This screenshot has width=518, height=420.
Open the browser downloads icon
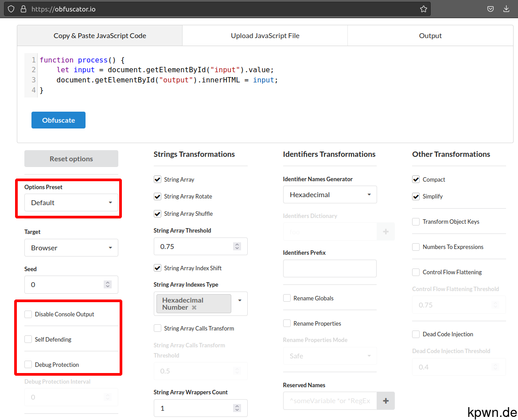506,8
